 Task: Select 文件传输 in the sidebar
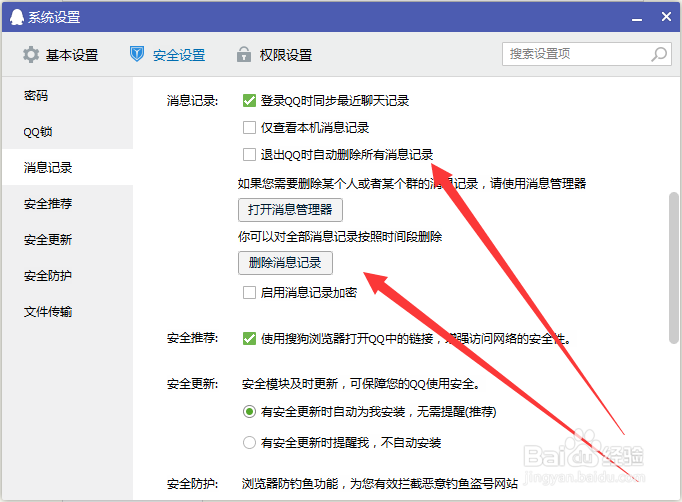(67, 311)
